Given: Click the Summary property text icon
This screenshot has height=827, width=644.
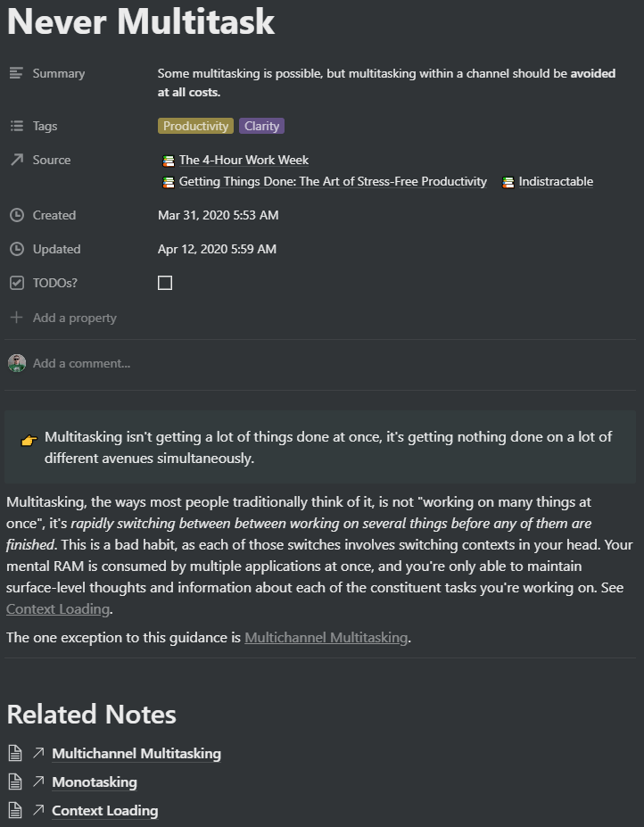Looking at the screenshot, I should tap(16, 73).
